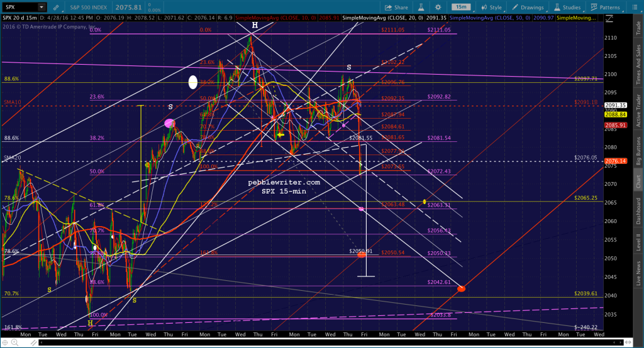644x348 pixels.
Task: Click the 2075.81 last price display
Action: [128, 8]
